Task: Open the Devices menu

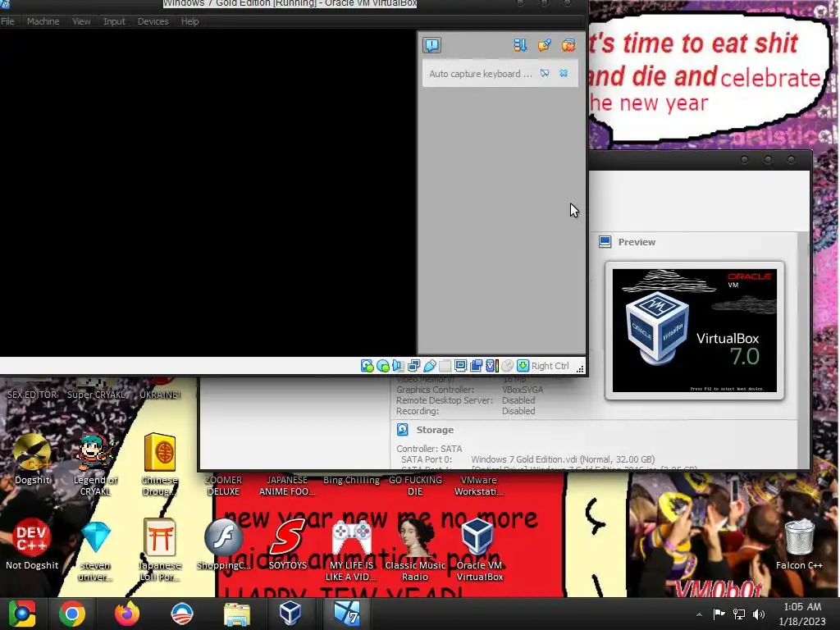Action: pos(153,21)
